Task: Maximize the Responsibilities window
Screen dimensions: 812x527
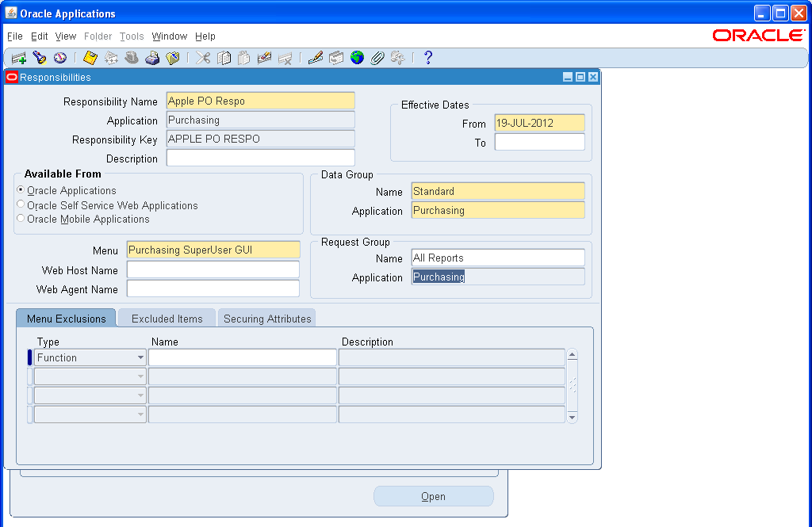Action: (580, 77)
